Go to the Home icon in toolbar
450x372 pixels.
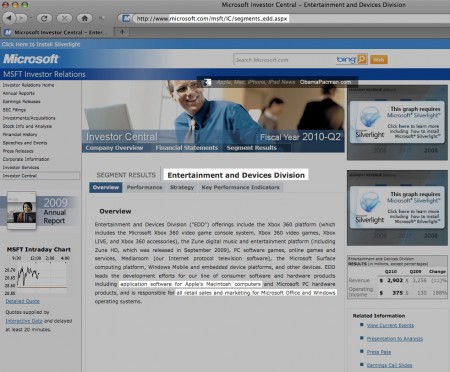pos(85,18)
